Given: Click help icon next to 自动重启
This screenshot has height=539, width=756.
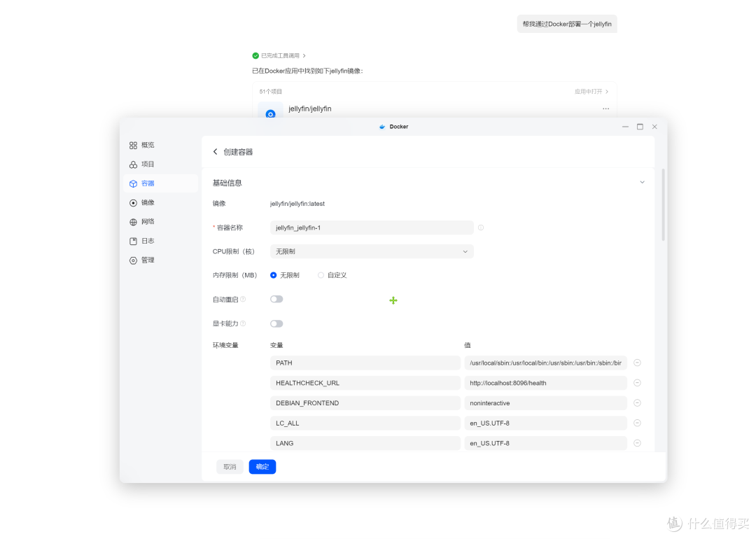Looking at the screenshot, I should click(x=243, y=300).
